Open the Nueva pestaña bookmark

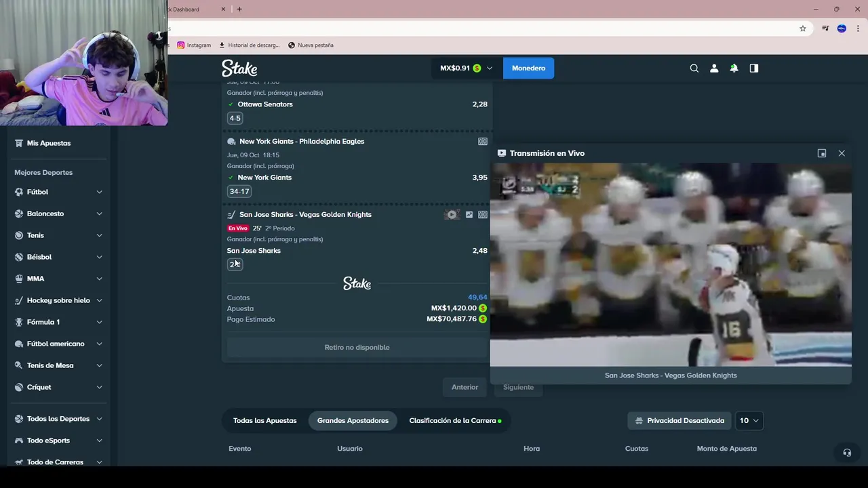pyautogui.click(x=311, y=45)
